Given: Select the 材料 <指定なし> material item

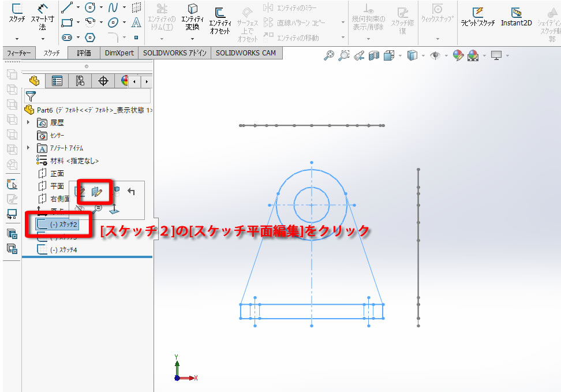Looking at the screenshot, I should 68,160.
